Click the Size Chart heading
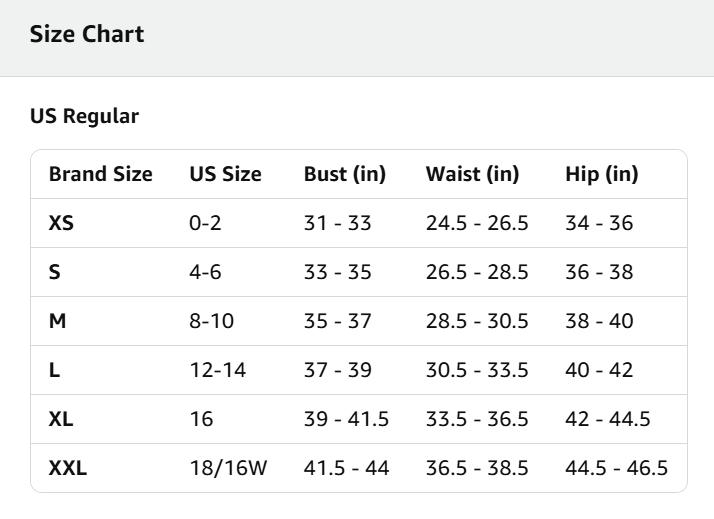Image resolution: width=714 pixels, height=519 pixels. (87, 34)
